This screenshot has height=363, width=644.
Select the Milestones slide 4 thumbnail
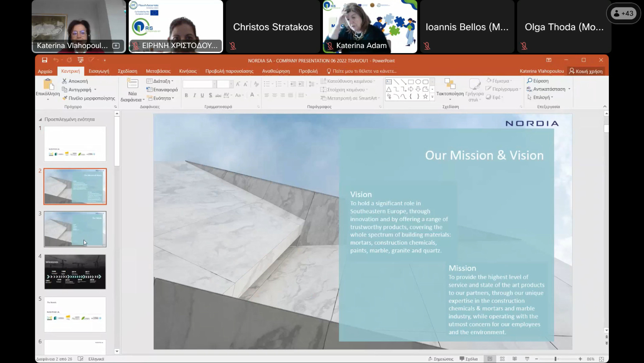(x=75, y=272)
